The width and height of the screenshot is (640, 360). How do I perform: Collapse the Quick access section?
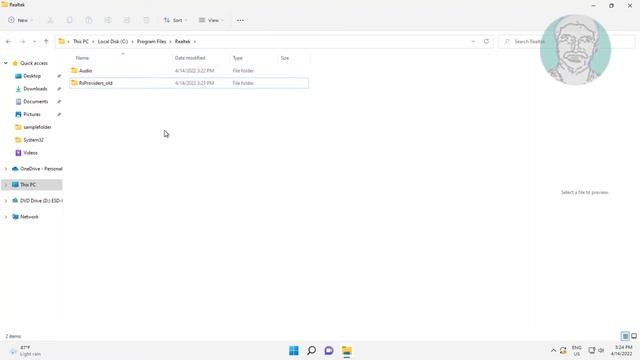tap(6, 63)
